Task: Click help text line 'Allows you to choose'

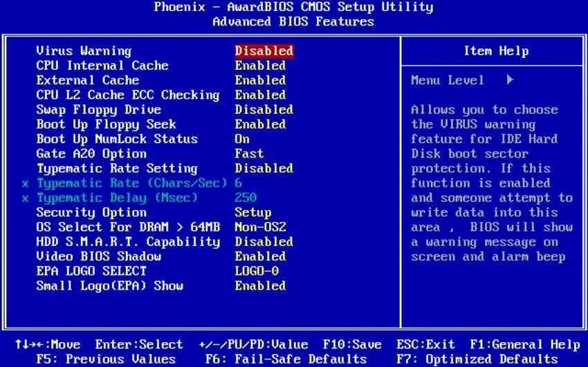Action: [x=484, y=110]
